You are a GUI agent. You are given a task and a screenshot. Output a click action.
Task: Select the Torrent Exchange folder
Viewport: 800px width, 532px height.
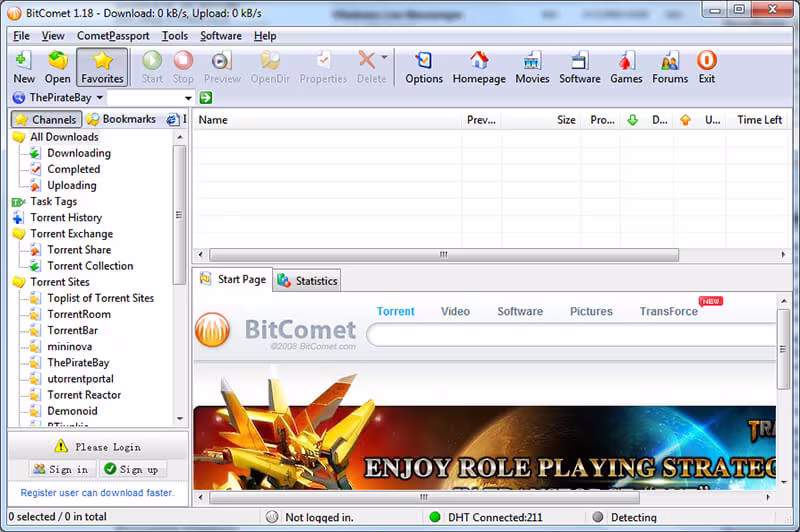click(71, 234)
